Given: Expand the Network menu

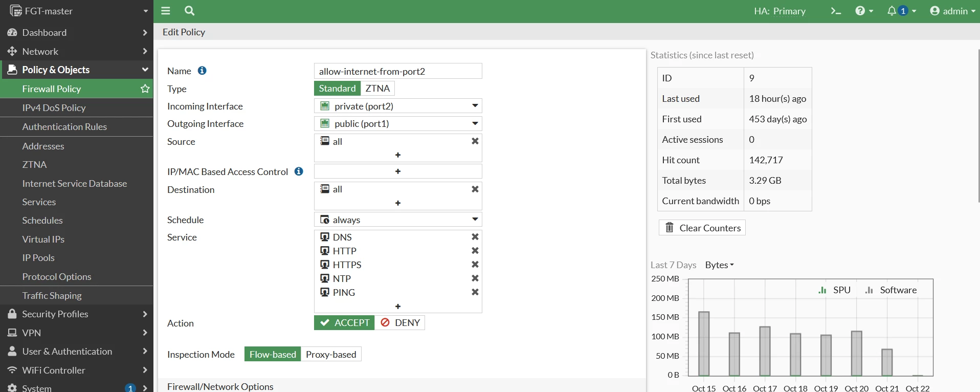Looking at the screenshot, I should pos(77,51).
